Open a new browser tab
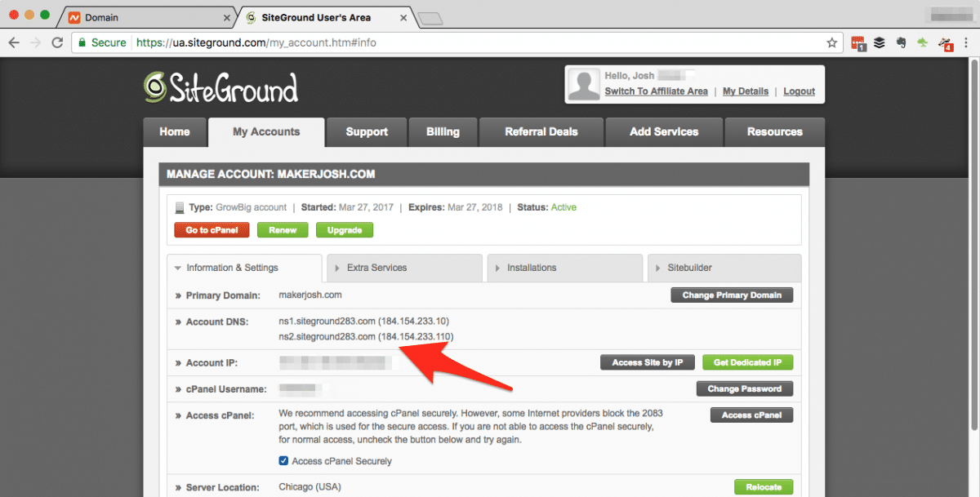Viewport: 980px width, 497px height. tap(430, 18)
